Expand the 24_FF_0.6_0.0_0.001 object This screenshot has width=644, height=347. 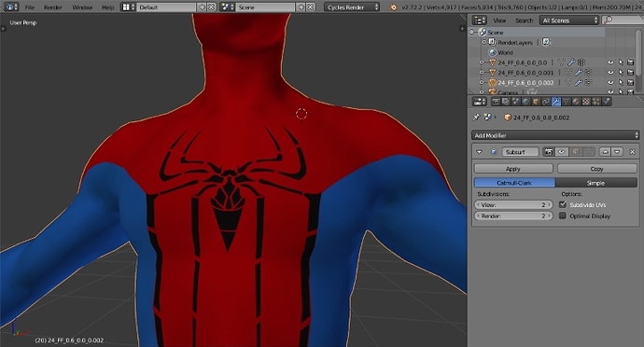coord(482,72)
